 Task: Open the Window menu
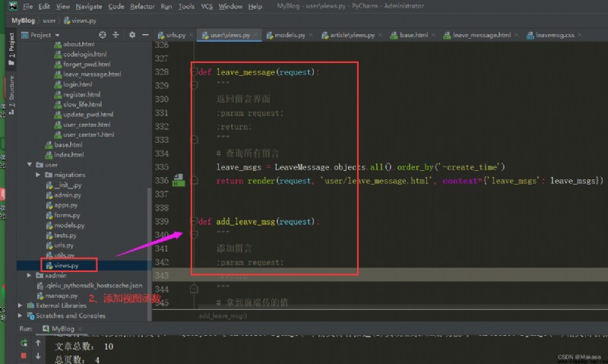click(x=230, y=6)
